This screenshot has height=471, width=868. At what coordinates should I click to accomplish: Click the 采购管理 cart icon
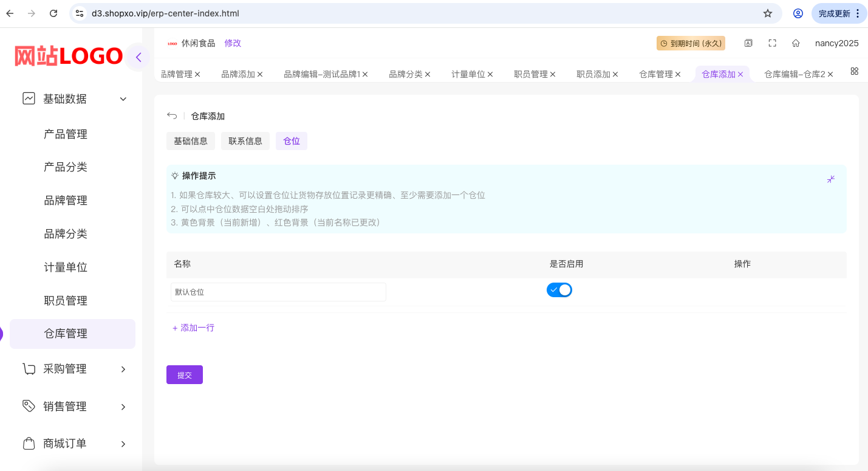(29, 369)
